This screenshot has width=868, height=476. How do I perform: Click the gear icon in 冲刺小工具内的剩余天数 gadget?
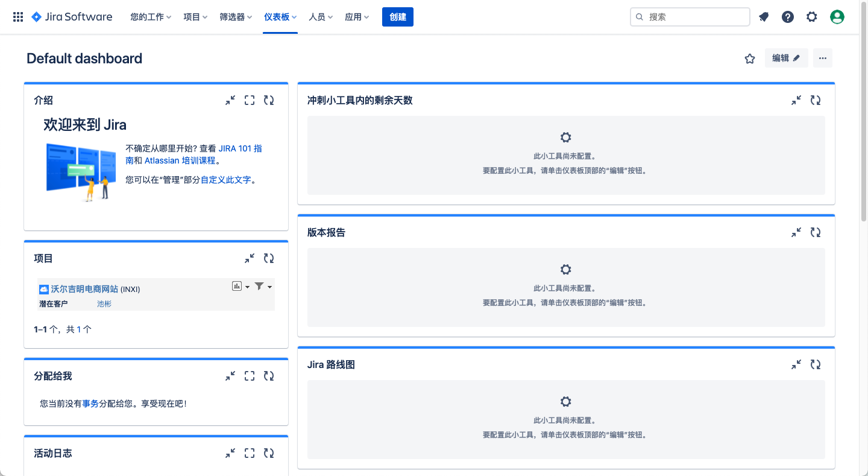click(565, 137)
